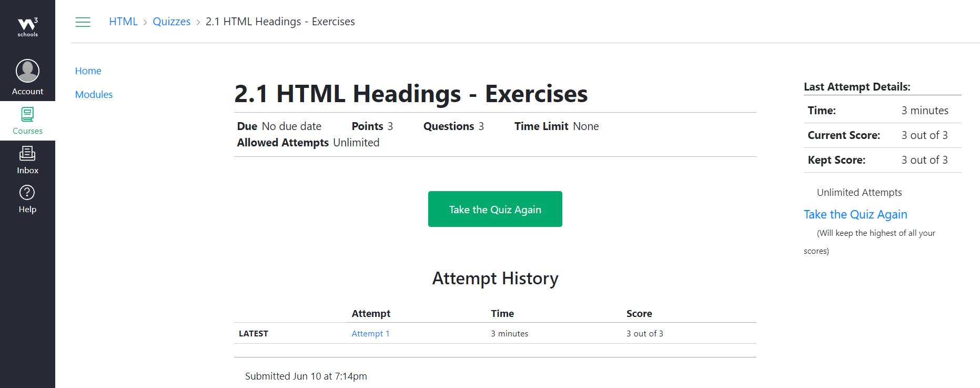
Task: Open the Account panel
Action: pyautogui.click(x=27, y=76)
